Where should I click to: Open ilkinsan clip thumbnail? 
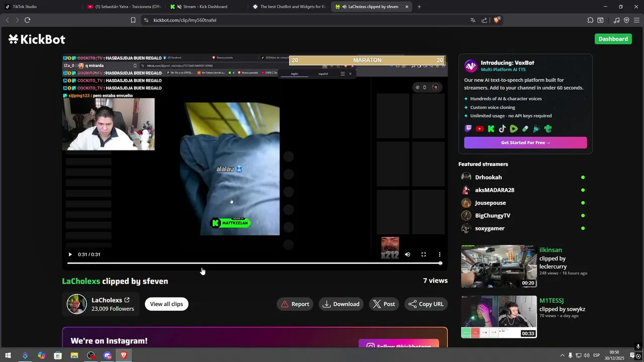(499, 266)
